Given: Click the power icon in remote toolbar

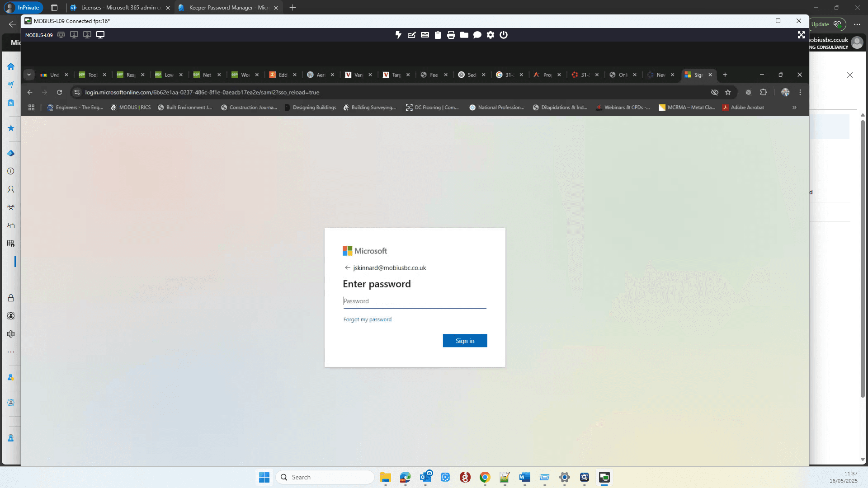Looking at the screenshot, I should point(504,35).
